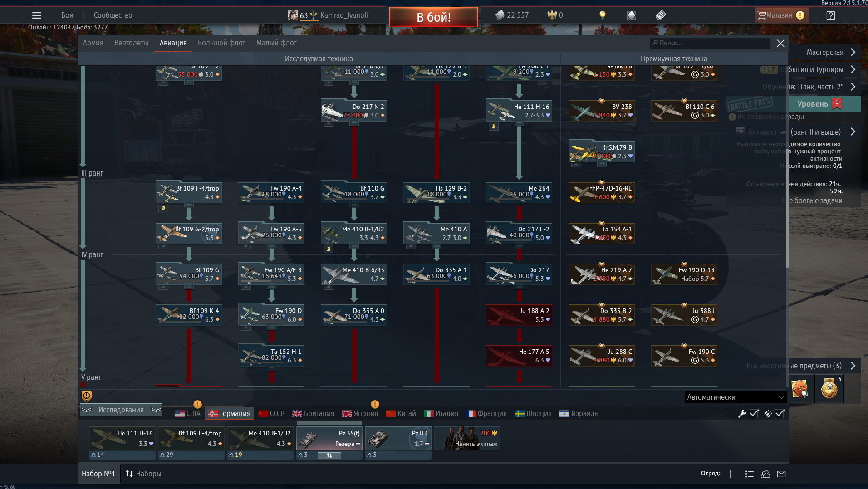
Task: Select the Ju 188 A-2 locked card
Action: pyautogui.click(x=519, y=315)
